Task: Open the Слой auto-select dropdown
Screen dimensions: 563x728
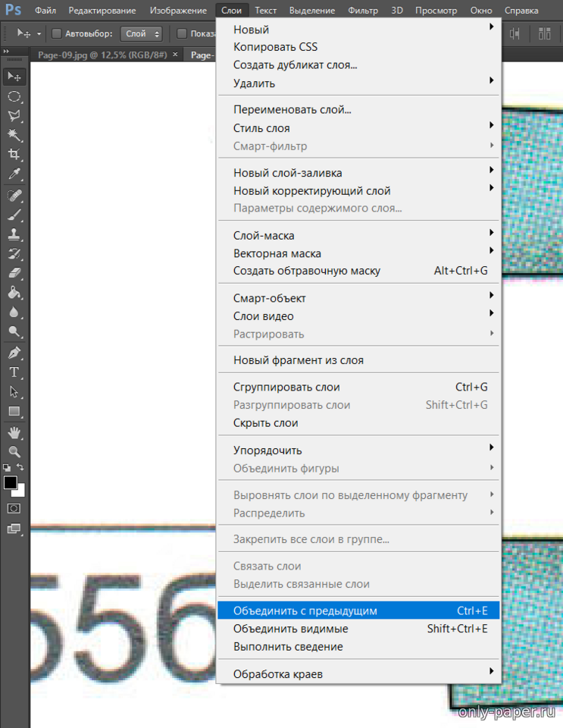Action: 142,34
